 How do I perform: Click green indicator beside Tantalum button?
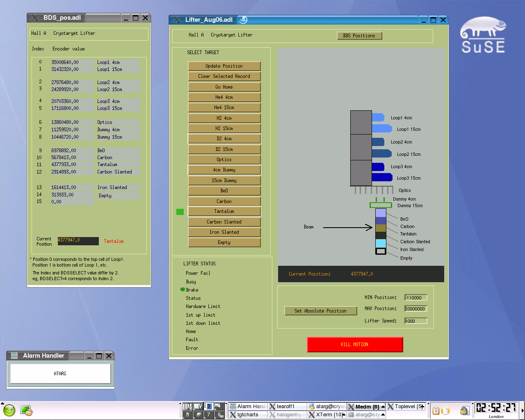180,212
